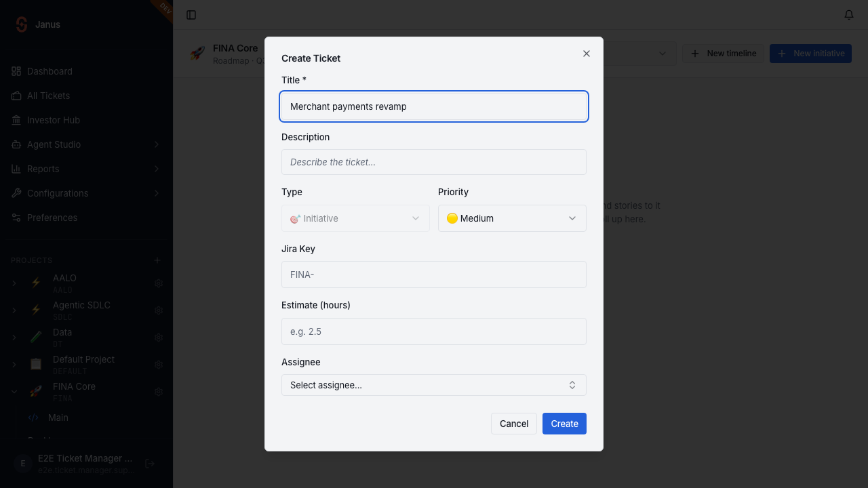Open Data project settings gear
Image resolution: width=868 pixels, height=488 pixels.
159,338
